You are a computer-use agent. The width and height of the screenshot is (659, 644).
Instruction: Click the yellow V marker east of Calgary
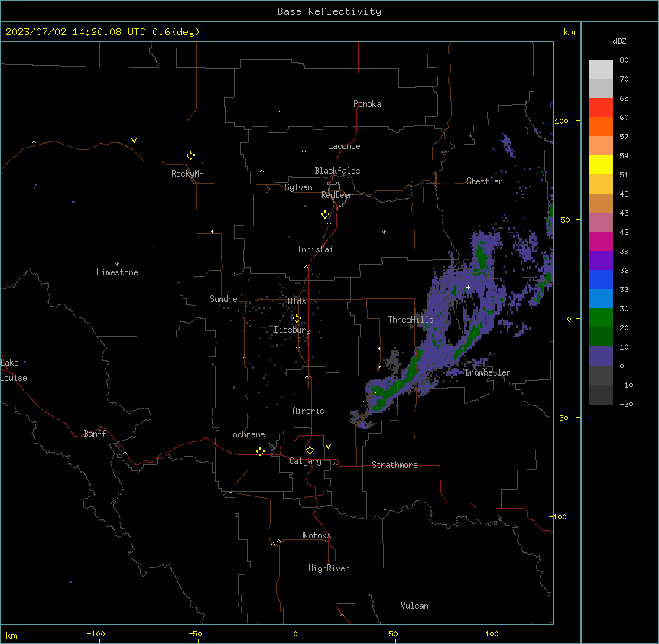tap(328, 447)
